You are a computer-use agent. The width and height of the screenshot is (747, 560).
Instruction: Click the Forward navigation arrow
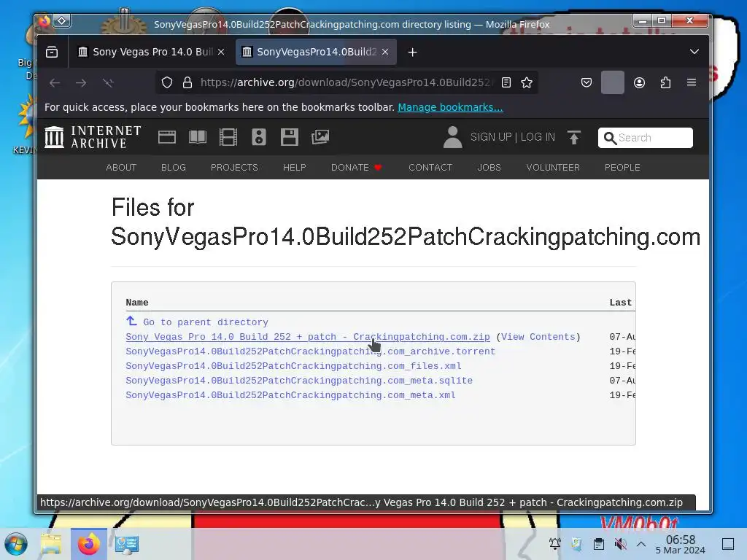pyautogui.click(x=81, y=83)
